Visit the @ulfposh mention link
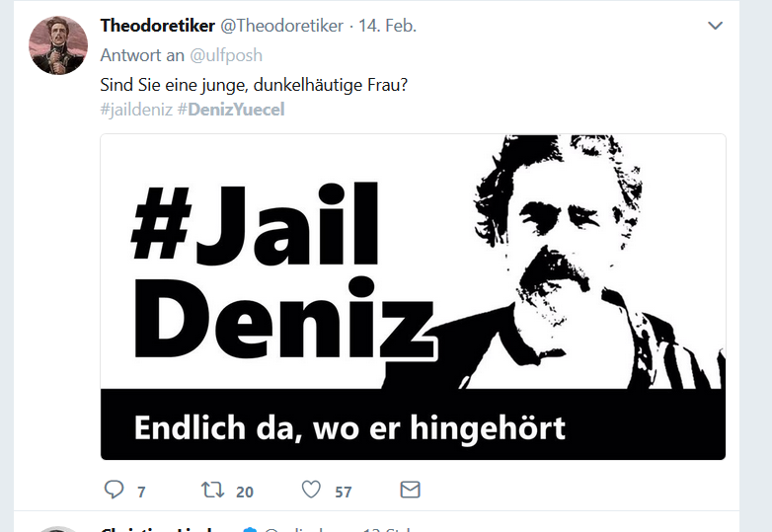This screenshot has height=532, width=772. (x=226, y=55)
